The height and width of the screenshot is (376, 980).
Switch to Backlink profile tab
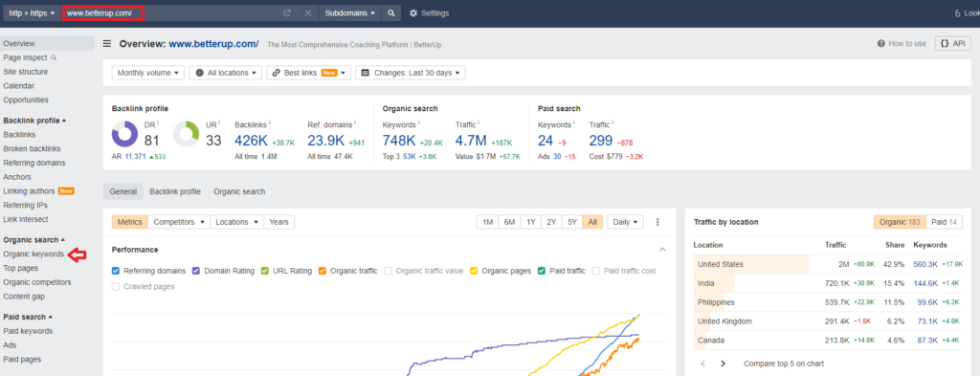coord(175,191)
